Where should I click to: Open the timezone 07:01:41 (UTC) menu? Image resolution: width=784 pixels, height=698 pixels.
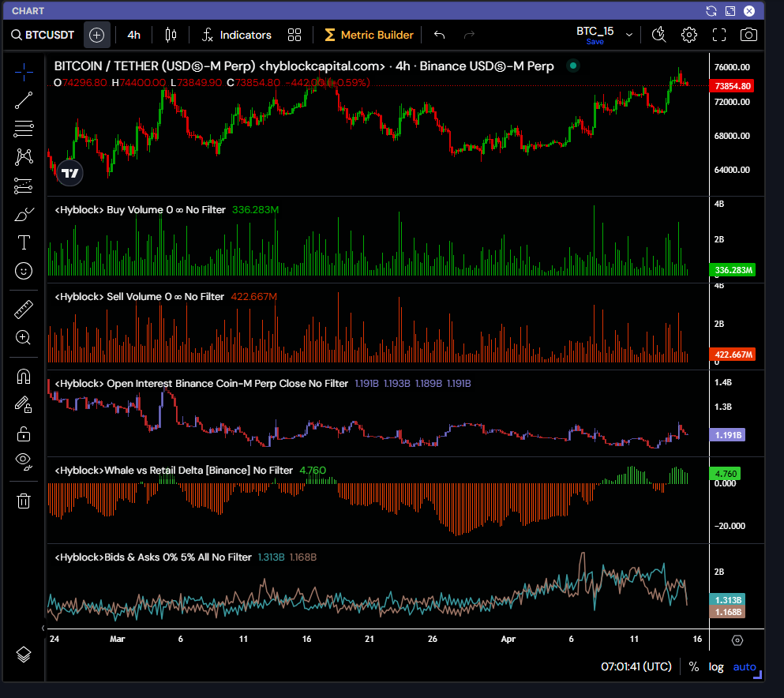636,666
